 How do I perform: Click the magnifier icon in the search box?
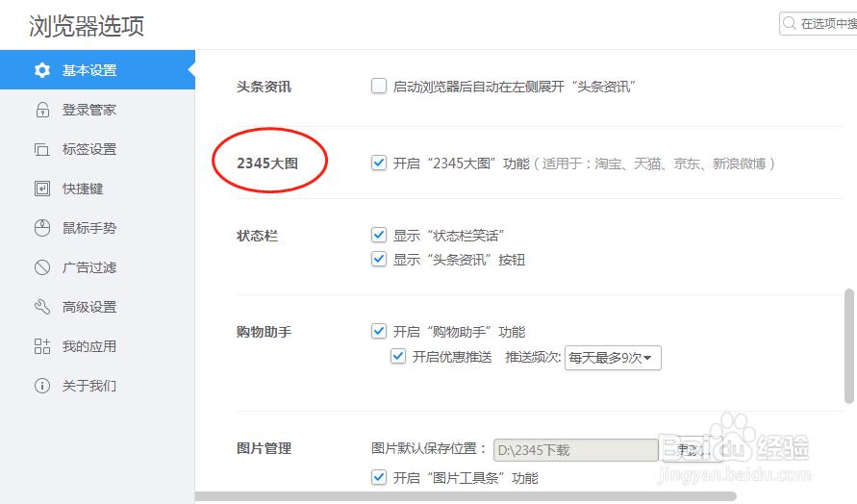coord(790,23)
